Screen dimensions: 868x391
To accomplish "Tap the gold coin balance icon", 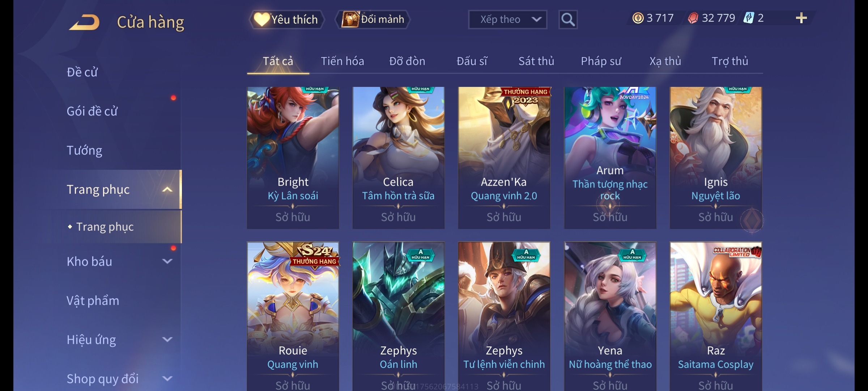I will point(638,18).
